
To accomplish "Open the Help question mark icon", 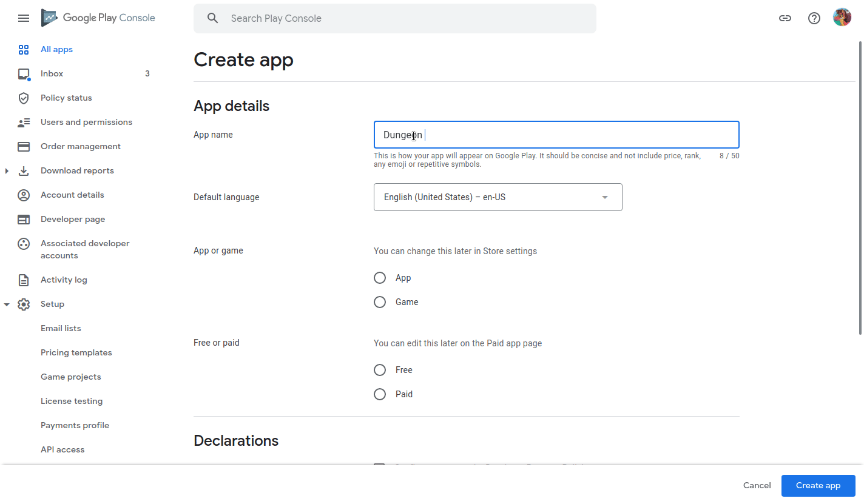I will [x=814, y=18].
